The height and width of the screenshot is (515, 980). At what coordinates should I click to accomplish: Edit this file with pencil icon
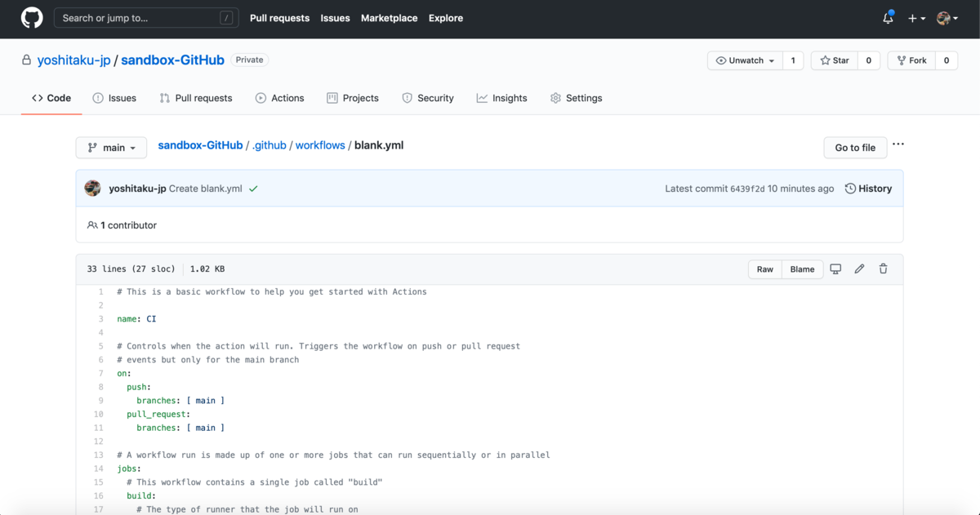(x=859, y=269)
